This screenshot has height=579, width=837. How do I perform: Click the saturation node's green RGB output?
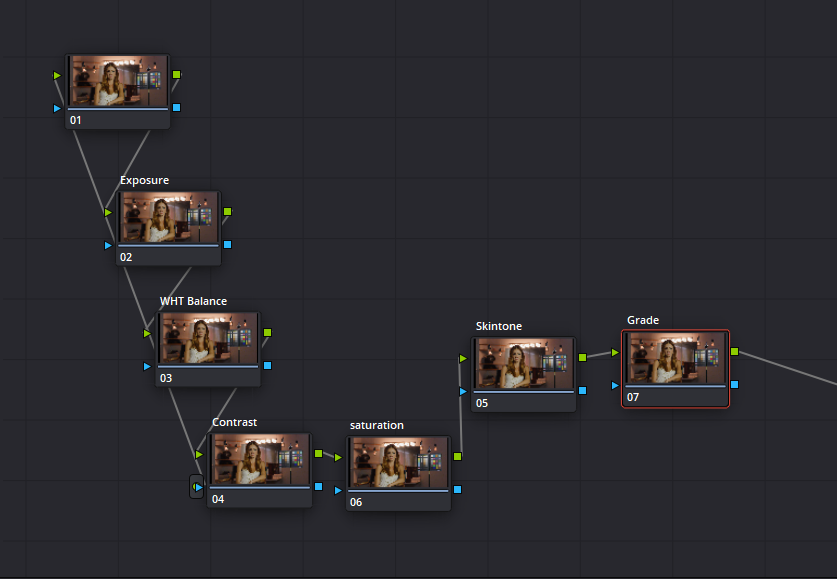457,456
